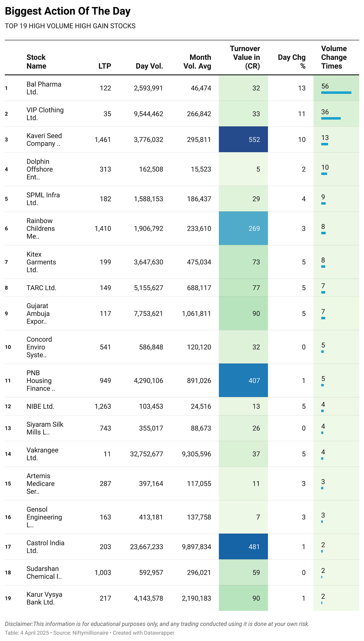Image resolution: width=364 pixels, height=641 pixels.
Task: Select the Rainbow Childrens Me.. stock name
Action: click(40, 229)
